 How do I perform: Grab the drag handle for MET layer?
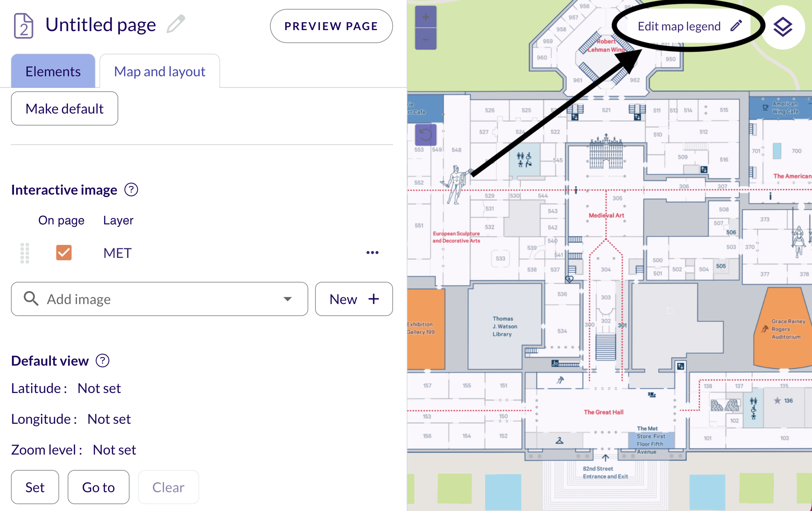[x=25, y=253]
